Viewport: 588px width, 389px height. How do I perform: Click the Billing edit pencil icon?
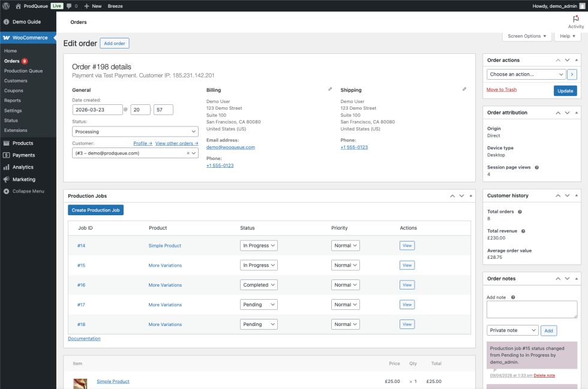tap(330, 89)
